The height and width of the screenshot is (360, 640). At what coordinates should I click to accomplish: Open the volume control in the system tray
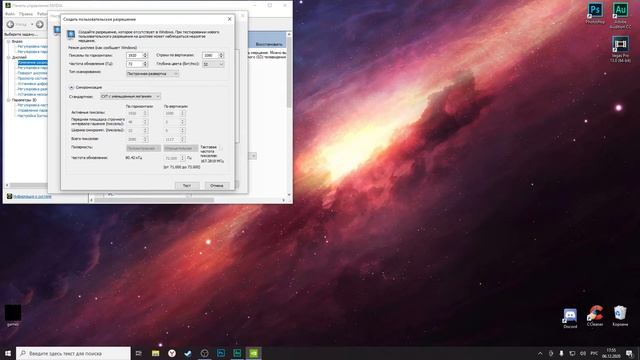tap(583, 353)
